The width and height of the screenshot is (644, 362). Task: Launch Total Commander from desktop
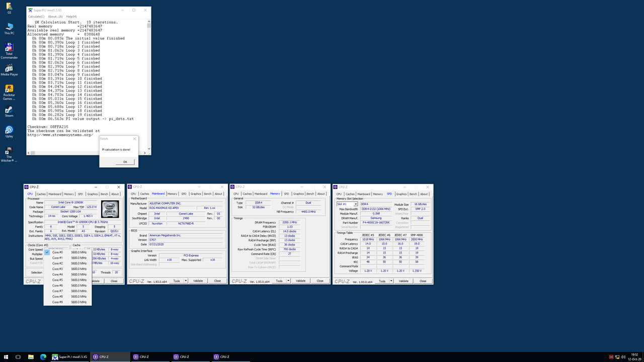tap(9, 51)
